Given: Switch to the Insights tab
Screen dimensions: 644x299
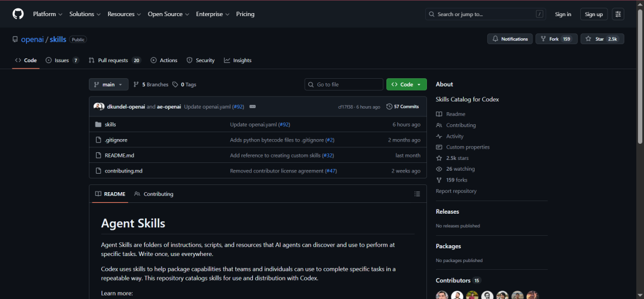Looking at the screenshot, I should coord(237,60).
